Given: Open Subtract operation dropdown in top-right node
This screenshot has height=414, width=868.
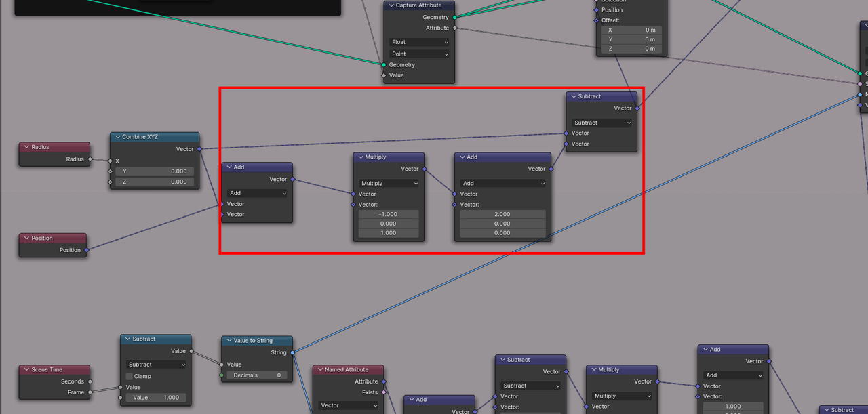Looking at the screenshot, I should tap(601, 123).
